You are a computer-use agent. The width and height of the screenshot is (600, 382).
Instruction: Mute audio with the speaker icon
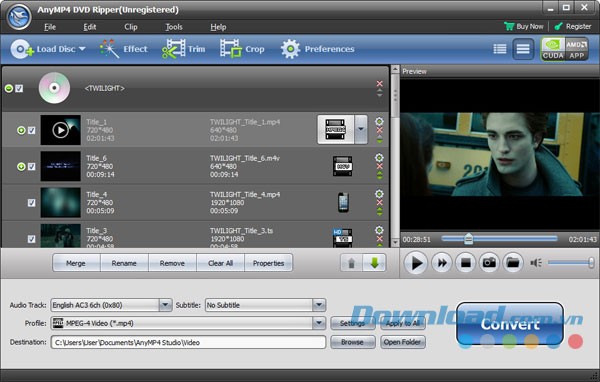point(536,263)
